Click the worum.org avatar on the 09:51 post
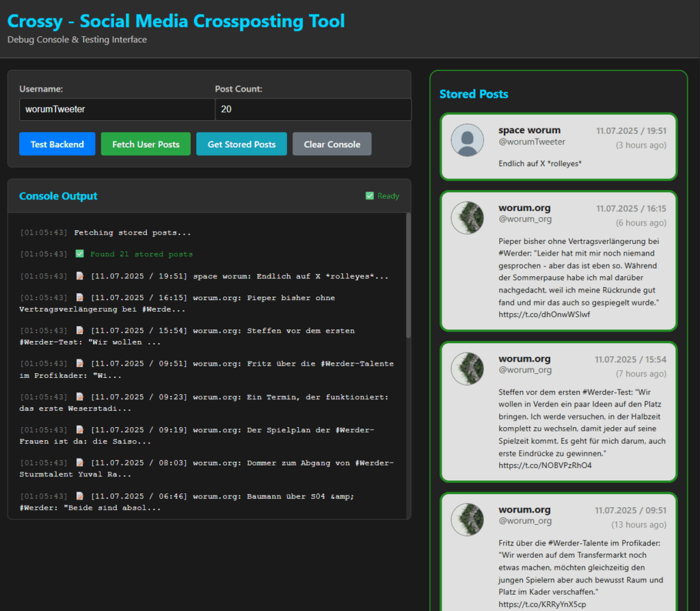This screenshot has height=611, width=700. coord(468,519)
